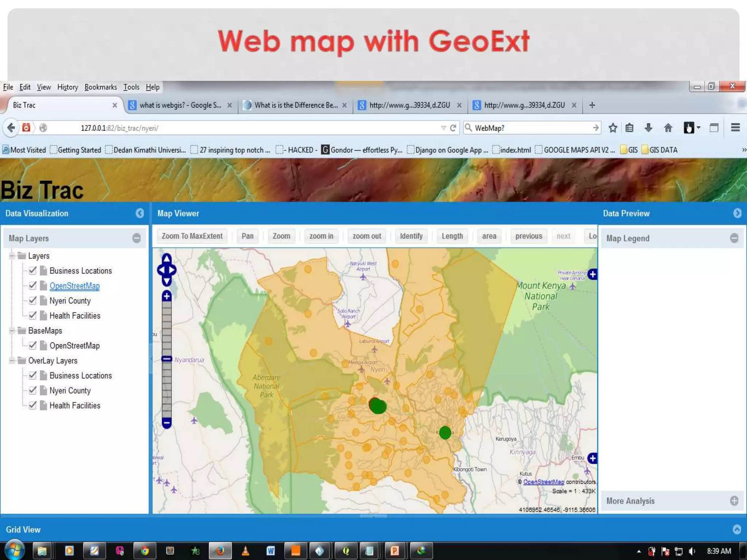This screenshot has width=747, height=560.
Task: Open Firefox from the taskbar
Action: pos(220,551)
